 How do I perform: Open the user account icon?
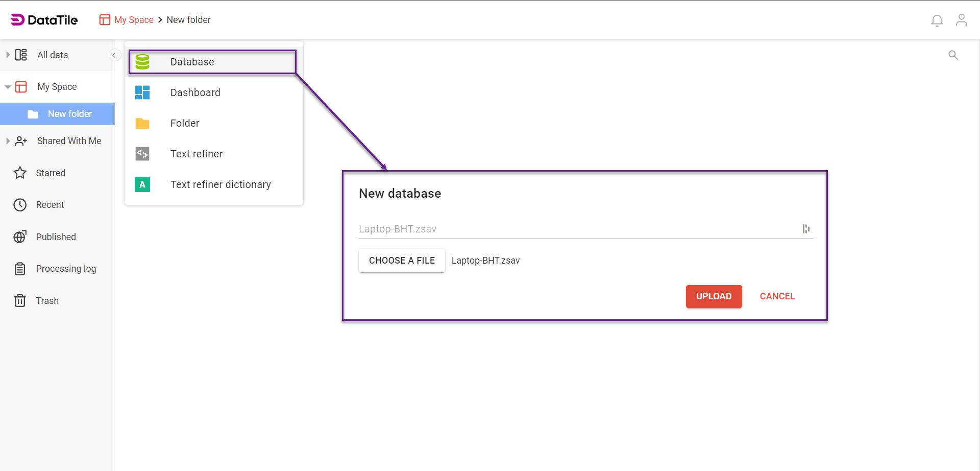(962, 20)
